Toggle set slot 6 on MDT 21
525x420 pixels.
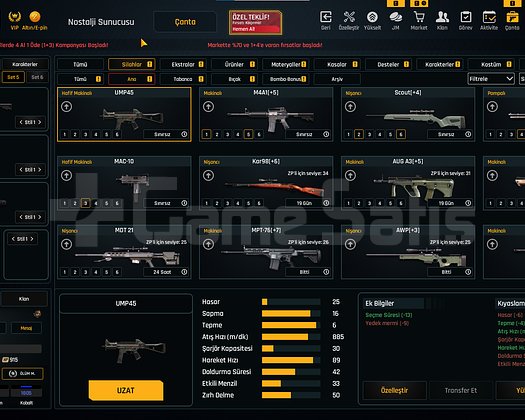(x=117, y=272)
